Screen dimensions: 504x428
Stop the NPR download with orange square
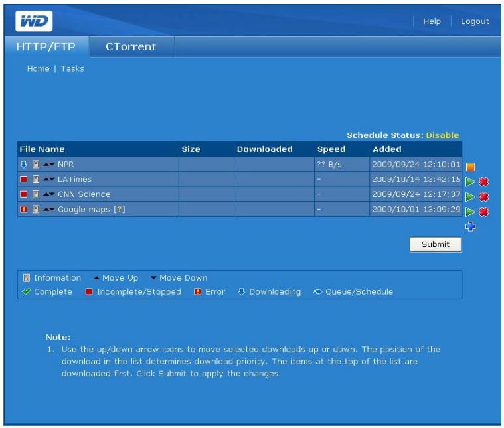470,167
